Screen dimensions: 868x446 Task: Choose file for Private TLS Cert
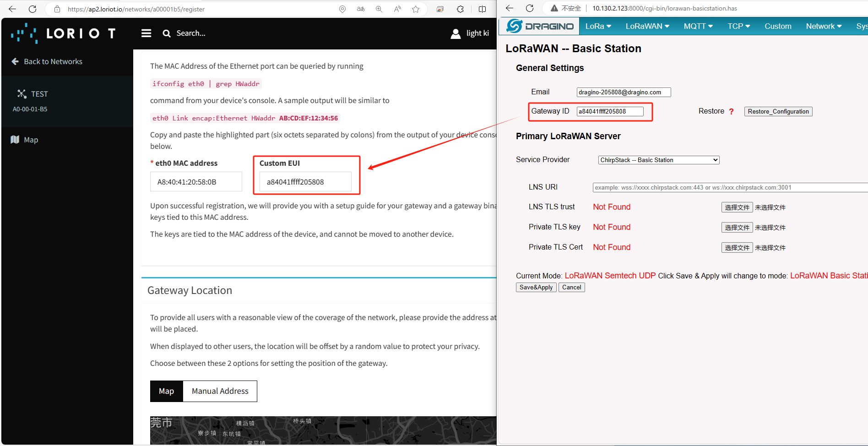737,248
